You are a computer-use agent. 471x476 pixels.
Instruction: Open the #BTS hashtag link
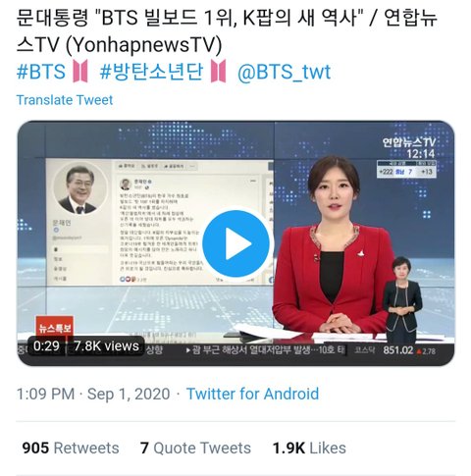pos(41,72)
